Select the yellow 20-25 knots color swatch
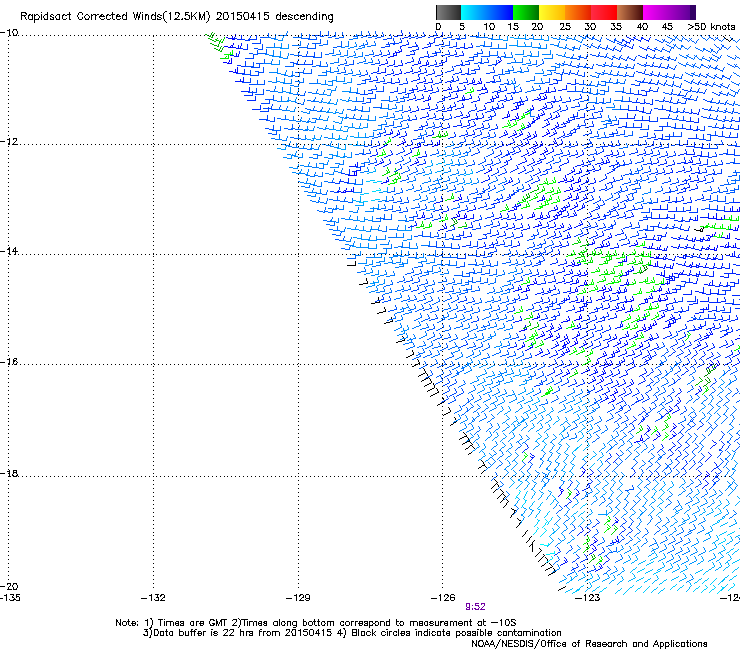Screen dimensions: 740x650 click(x=552, y=12)
